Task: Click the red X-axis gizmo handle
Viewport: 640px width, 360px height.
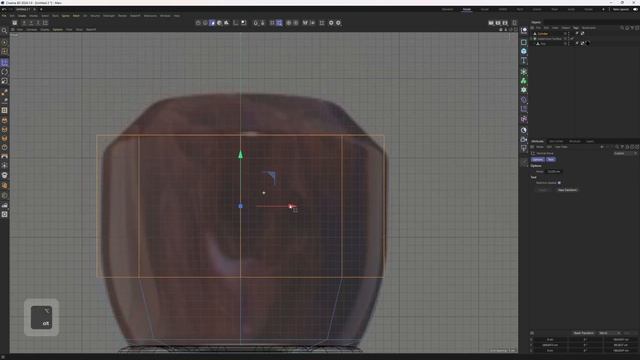Action: [291, 206]
